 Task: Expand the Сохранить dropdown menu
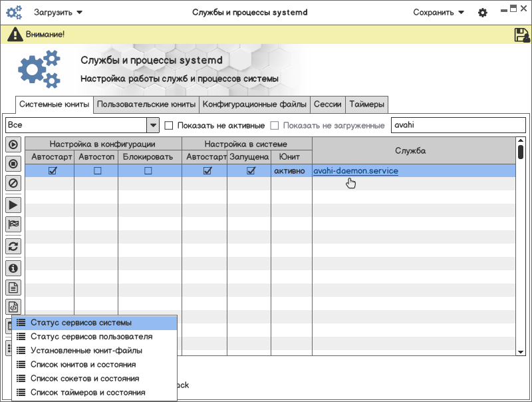[x=438, y=12]
